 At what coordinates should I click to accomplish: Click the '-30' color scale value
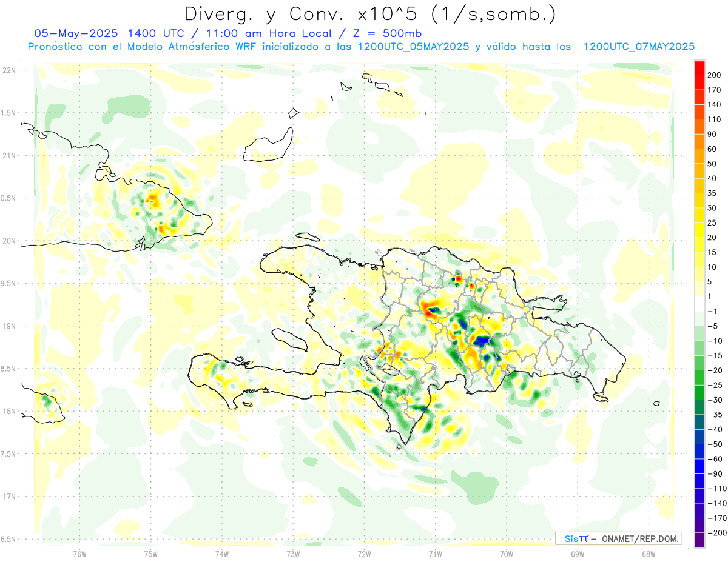pos(715,400)
